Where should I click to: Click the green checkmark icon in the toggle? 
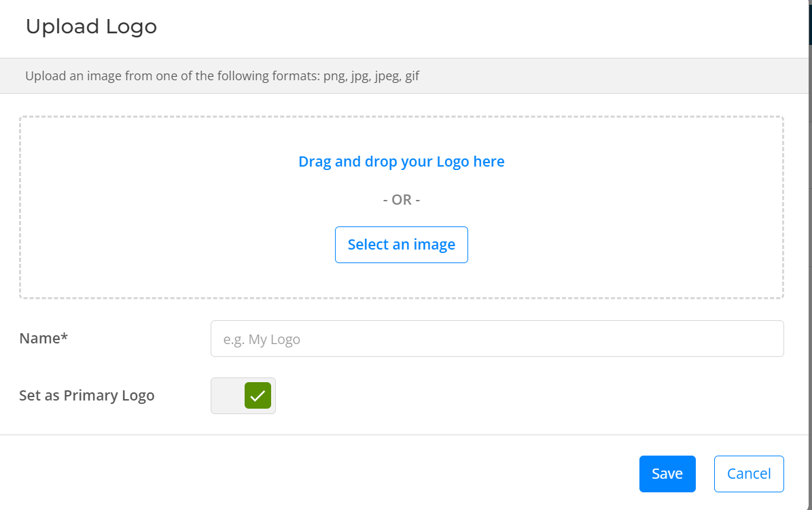pyautogui.click(x=258, y=396)
